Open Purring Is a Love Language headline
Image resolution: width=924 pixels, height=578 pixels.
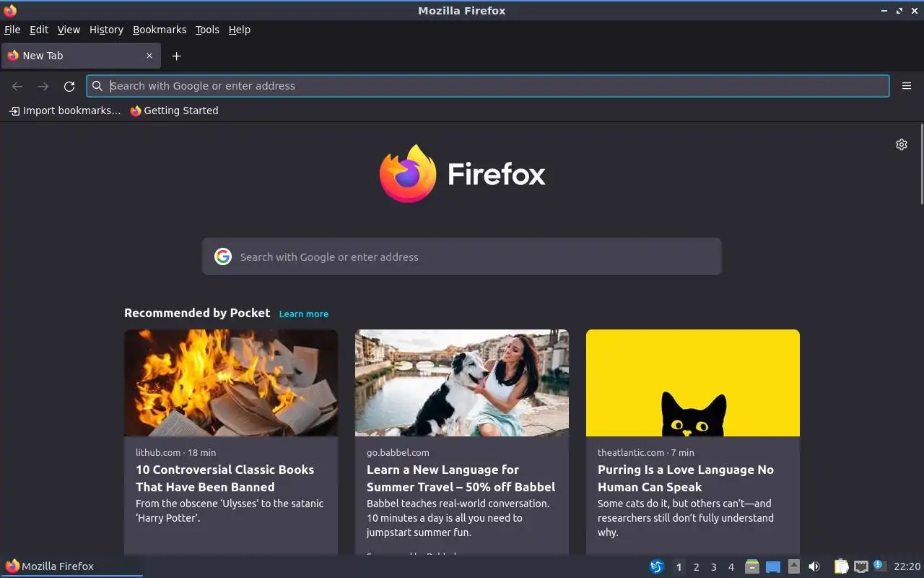(x=686, y=478)
